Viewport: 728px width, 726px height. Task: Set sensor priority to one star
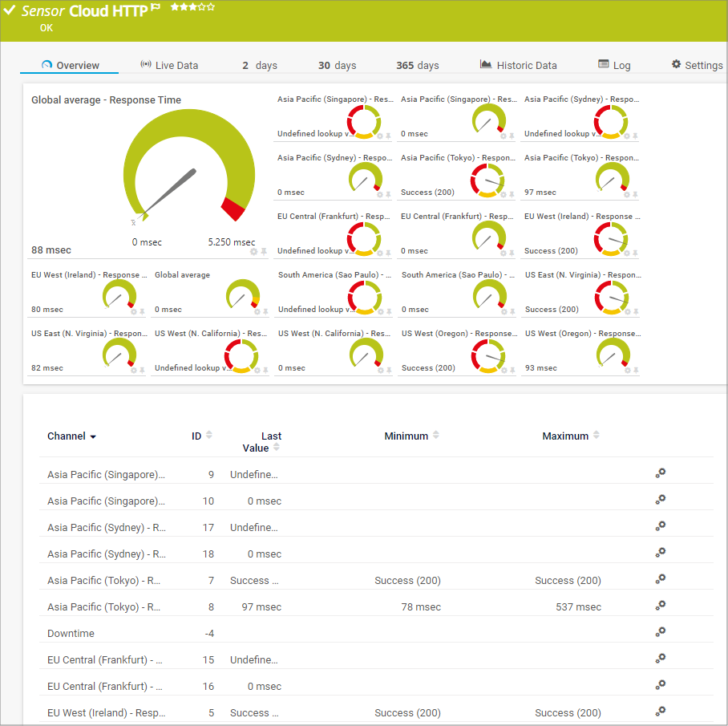coord(174,7)
